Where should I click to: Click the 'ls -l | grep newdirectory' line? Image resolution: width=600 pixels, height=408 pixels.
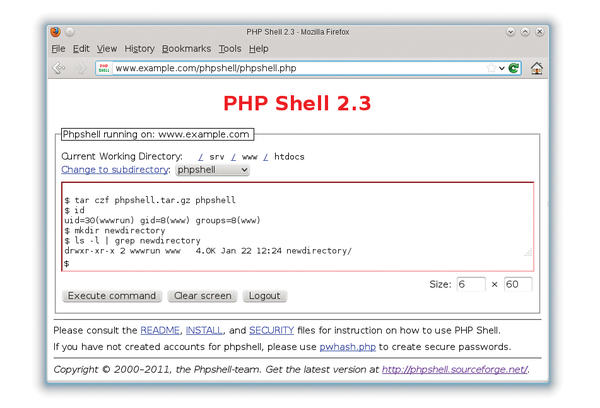coord(132,241)
